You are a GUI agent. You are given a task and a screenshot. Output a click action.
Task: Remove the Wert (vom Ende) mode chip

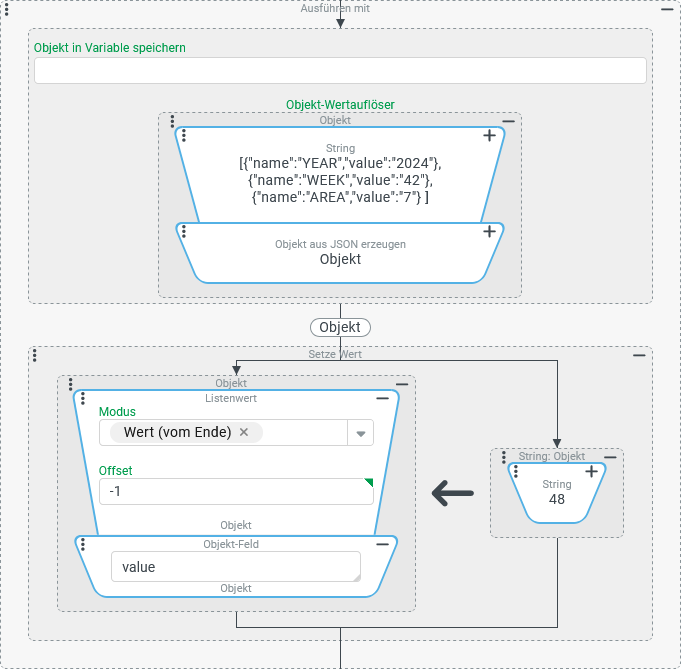coord(244,432)
